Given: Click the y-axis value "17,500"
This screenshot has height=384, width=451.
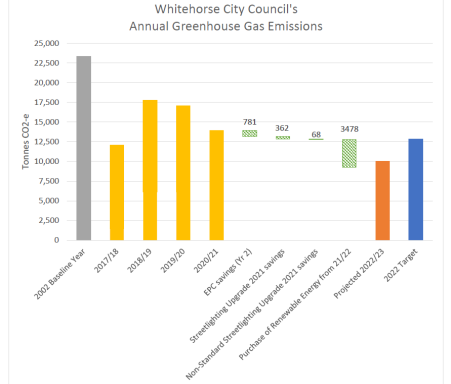Looking at the screenshot, I should coord(47,102).
